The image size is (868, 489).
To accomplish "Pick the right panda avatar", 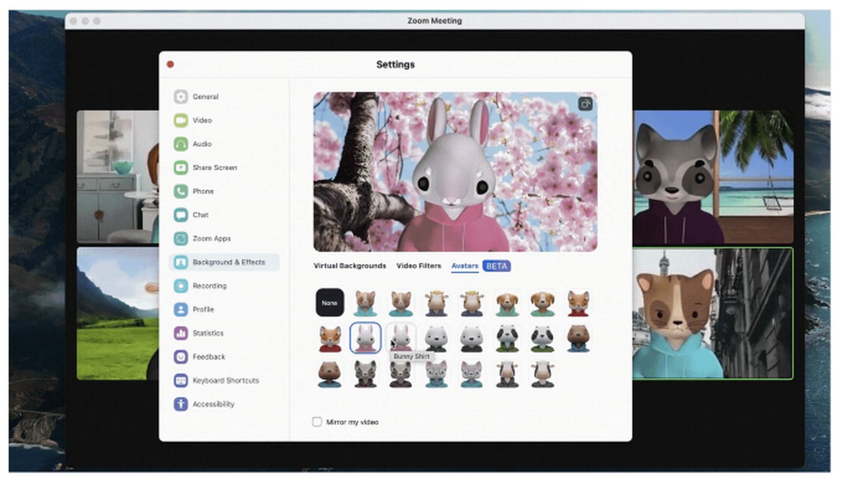I will pyautogui.click(x=542, y=338).
